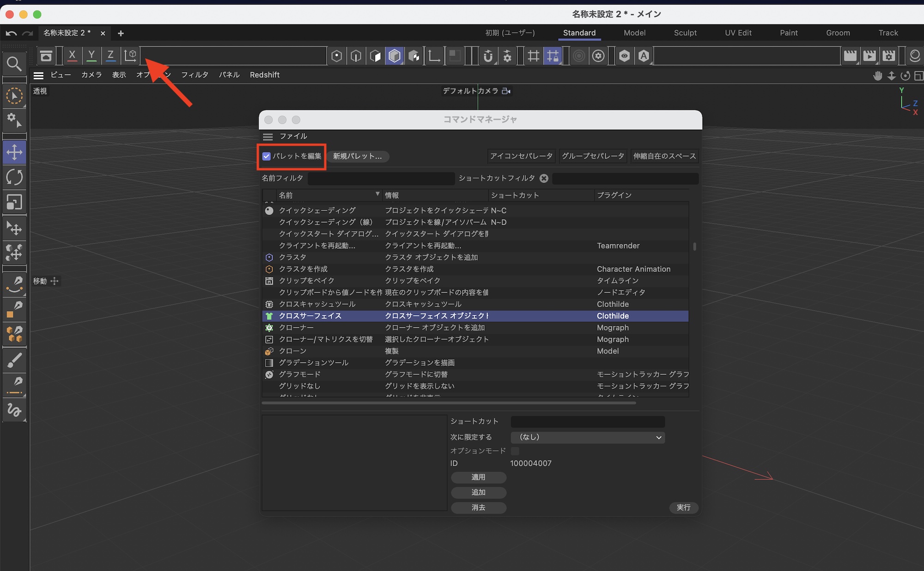Screen dimensions: 924x571
Task: Click the 新規パレット... button
Action: point(358,156)
